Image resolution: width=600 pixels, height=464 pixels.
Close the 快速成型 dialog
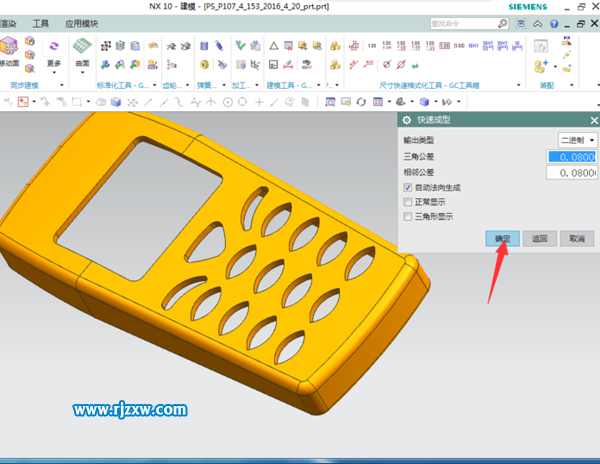click(x=594, y=120)
